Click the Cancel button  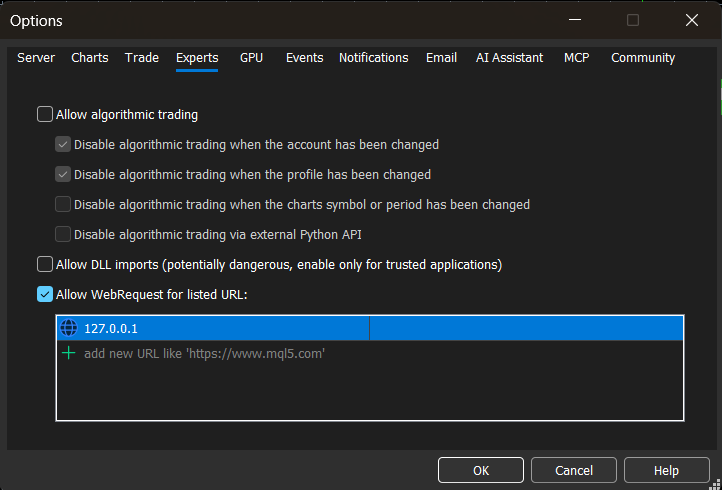[574, 470]
